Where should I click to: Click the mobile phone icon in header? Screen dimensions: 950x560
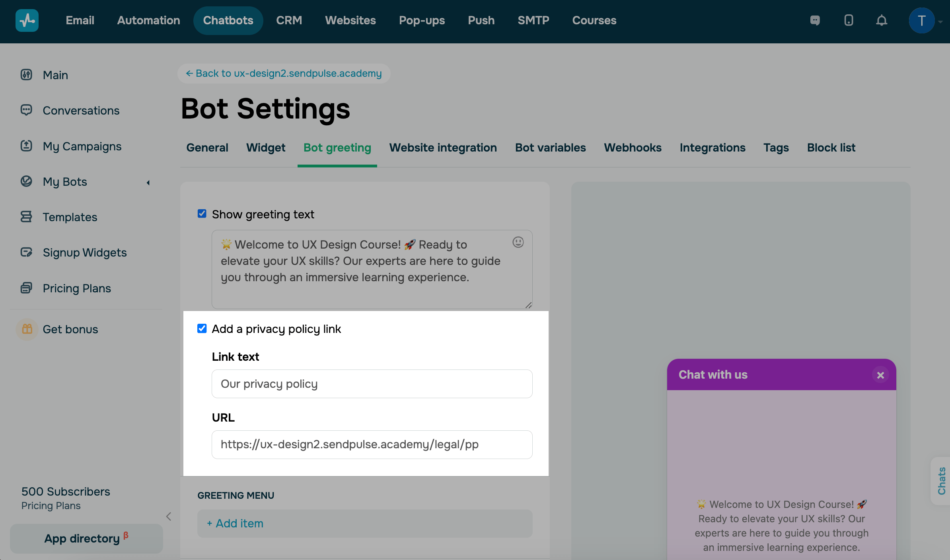pyautogui.click(x=849, y=20)
